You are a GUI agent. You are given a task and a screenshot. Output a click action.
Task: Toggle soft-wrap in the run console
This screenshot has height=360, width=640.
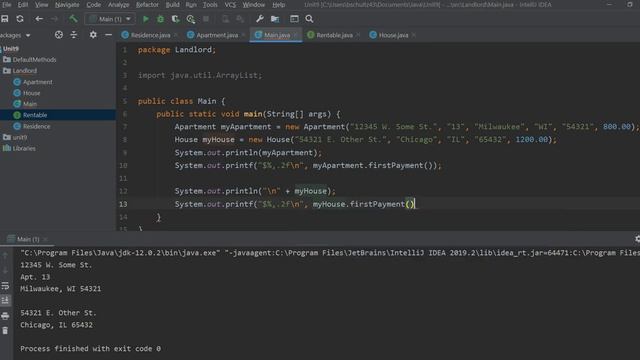[5, 286]
